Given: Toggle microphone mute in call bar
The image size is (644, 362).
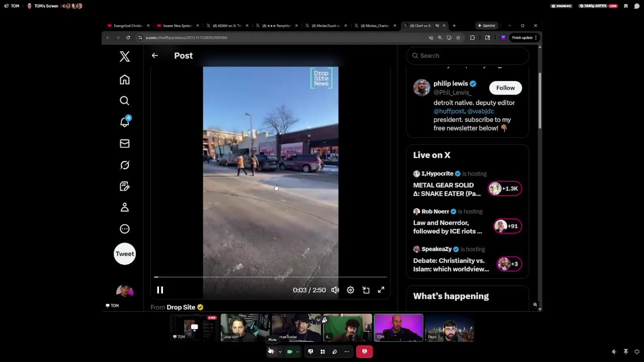Looking at the screenshot, I should [271, 351].
